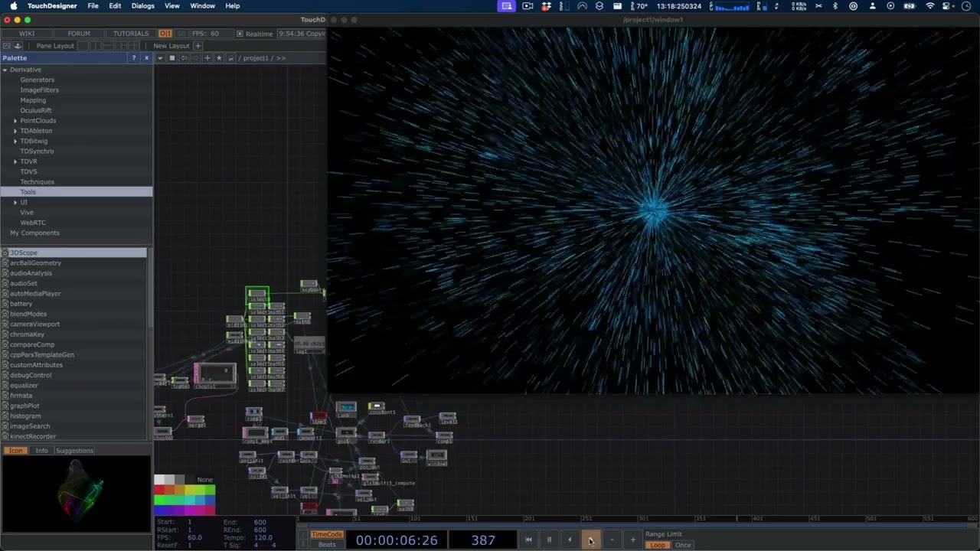
Task: Select the 3DScope component
Action: (x=73, y=253)
